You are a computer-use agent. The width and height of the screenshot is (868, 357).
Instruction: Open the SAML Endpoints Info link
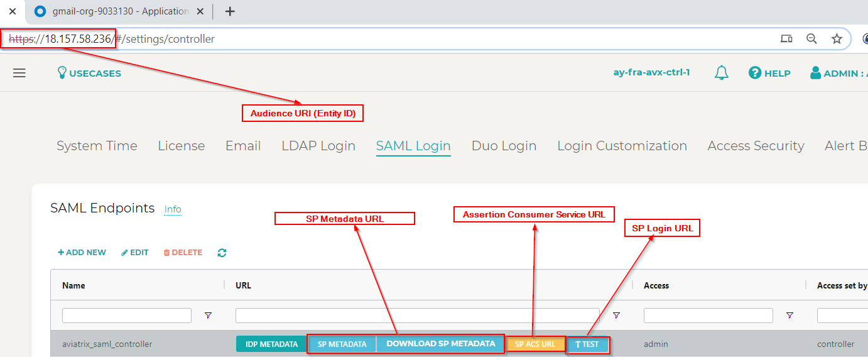(x=173, y=209)
